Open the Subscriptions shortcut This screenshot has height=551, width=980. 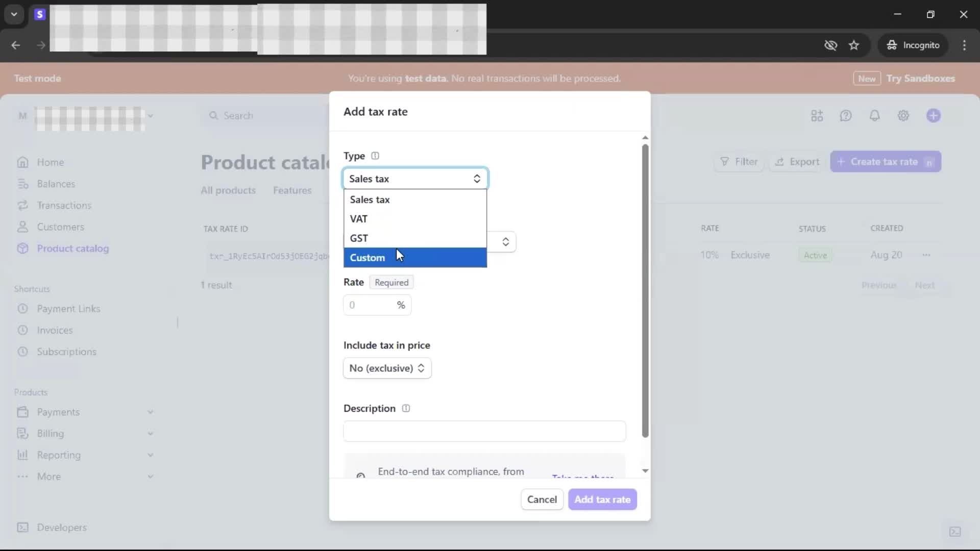pyautogui.click(x=66, y=352)
